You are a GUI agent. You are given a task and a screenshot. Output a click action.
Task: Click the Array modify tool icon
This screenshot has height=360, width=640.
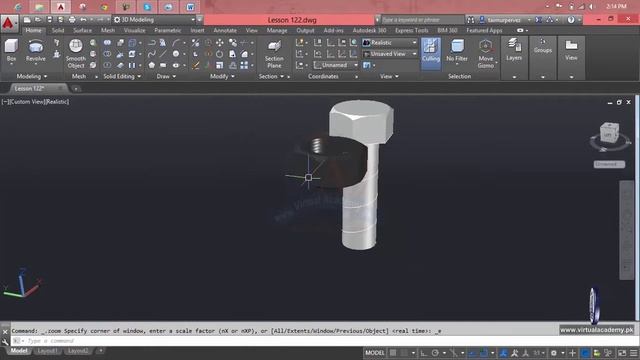point(244,65)
